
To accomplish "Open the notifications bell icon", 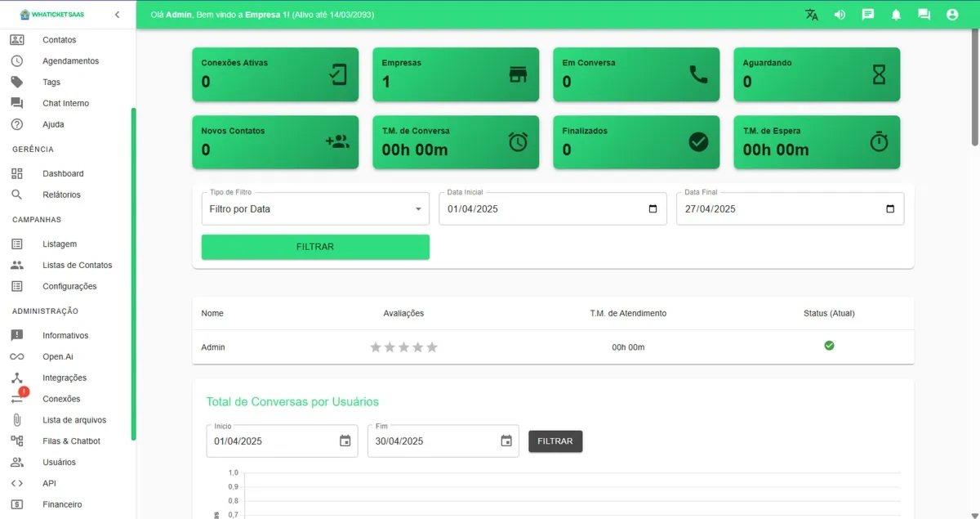I will [x=896, y=15].
